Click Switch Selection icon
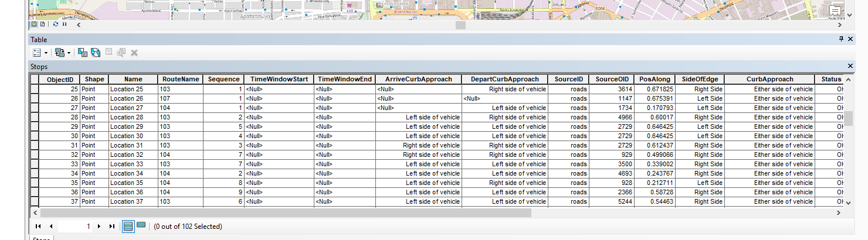This screenshot has width=868, height=240. tap(96, 53)
